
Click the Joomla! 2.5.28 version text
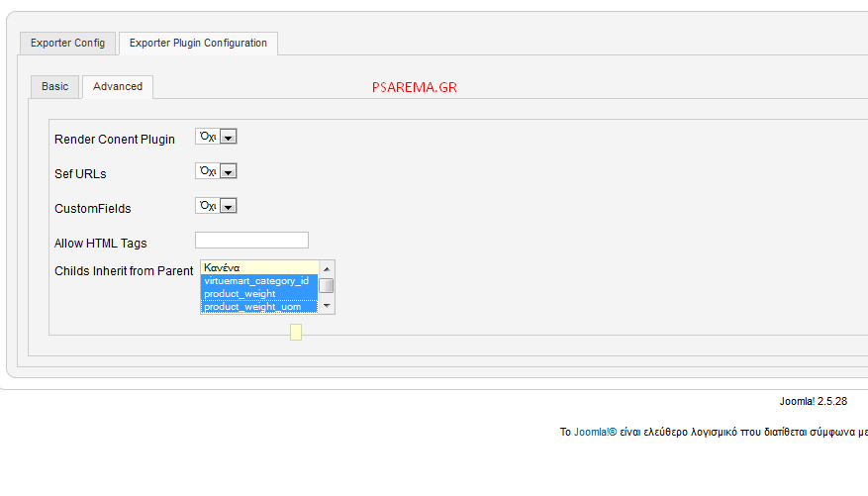click(x=814, y=401)
